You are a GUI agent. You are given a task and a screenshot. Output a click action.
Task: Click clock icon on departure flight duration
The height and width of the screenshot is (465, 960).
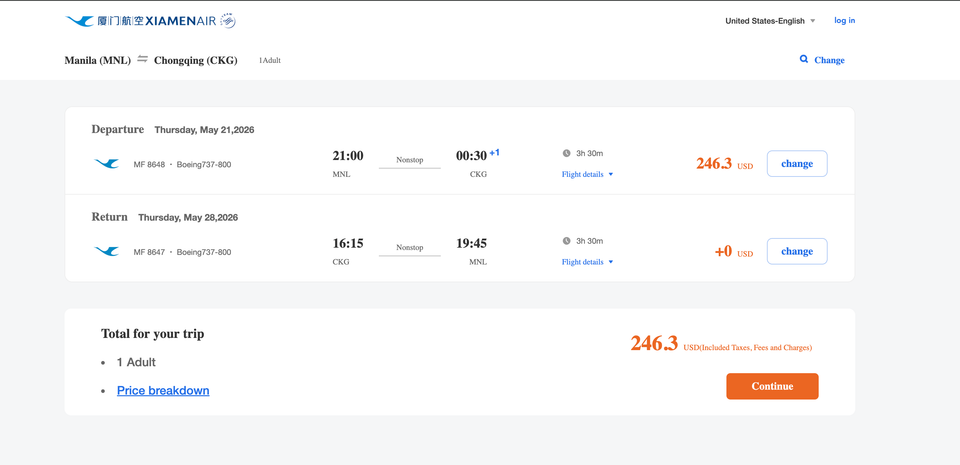click(x=566, y=154)
